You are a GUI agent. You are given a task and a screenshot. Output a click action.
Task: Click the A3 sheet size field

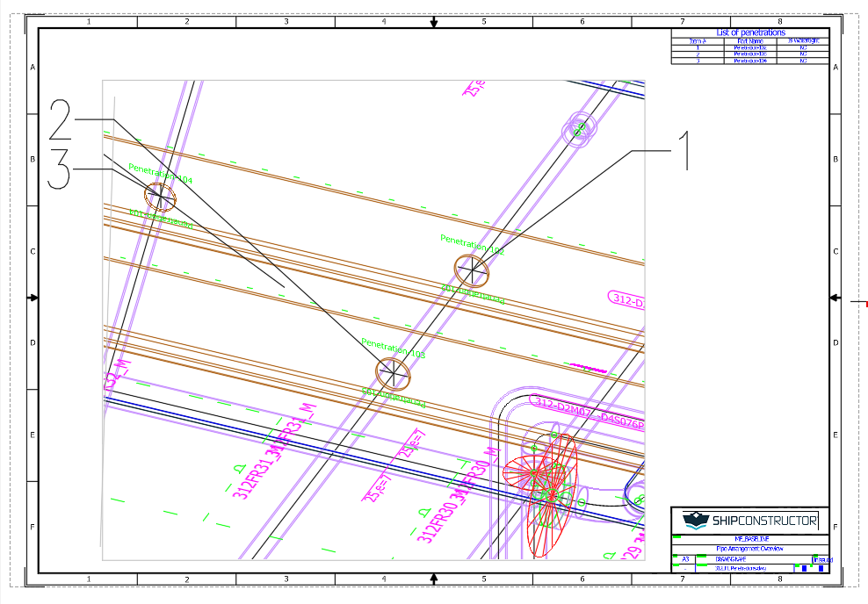click(686, 558)
